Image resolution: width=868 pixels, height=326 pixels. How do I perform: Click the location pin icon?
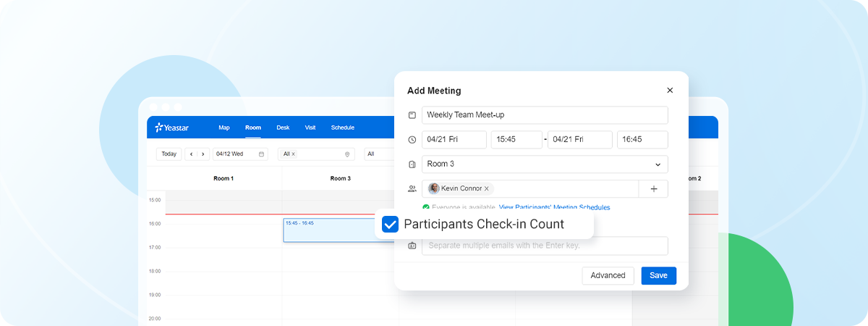pyautogui.click(x=347, y=154)
